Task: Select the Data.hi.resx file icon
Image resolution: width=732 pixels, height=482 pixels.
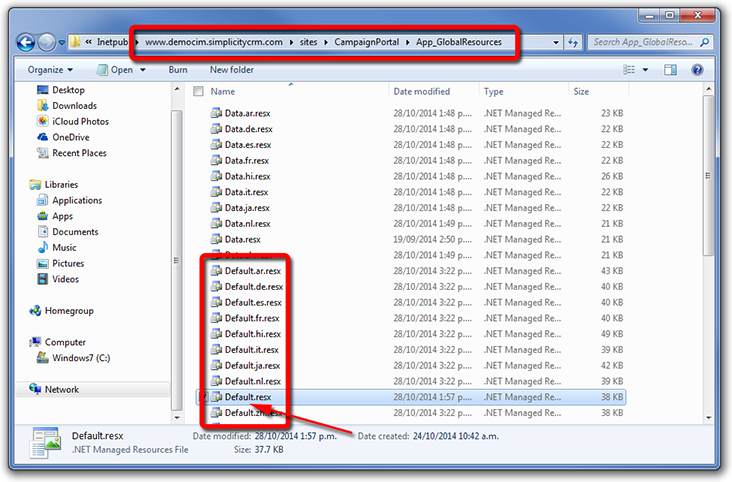Action: (216, 176)
